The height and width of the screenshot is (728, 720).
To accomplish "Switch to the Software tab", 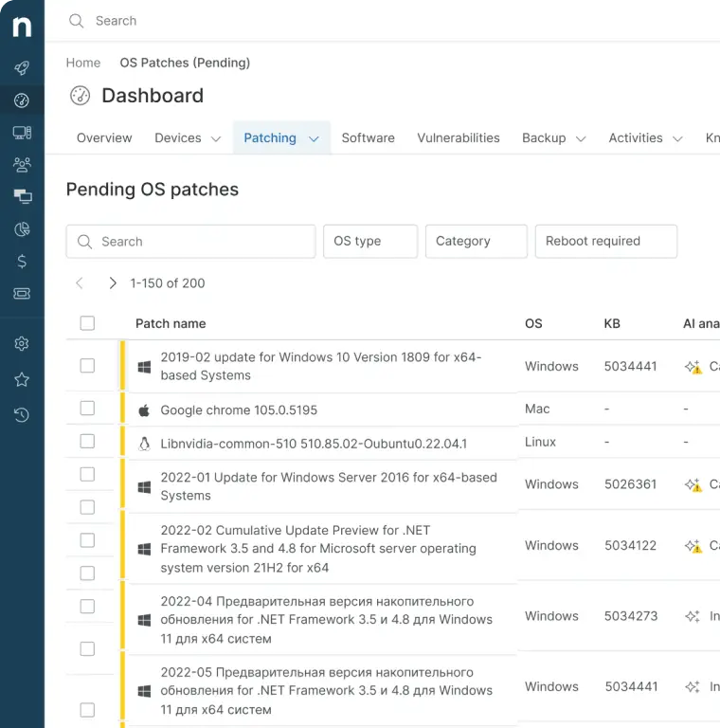I will [368, 137].
